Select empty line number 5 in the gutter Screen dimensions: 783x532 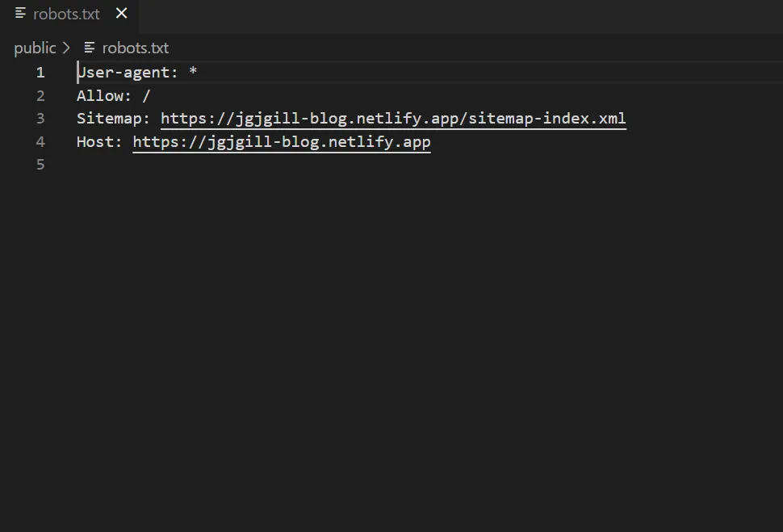(x=40, y=165)
